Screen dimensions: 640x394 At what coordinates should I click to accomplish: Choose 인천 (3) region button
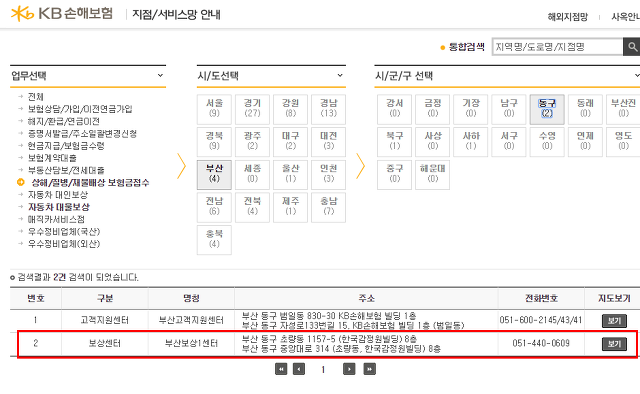(x=329, y=175)
